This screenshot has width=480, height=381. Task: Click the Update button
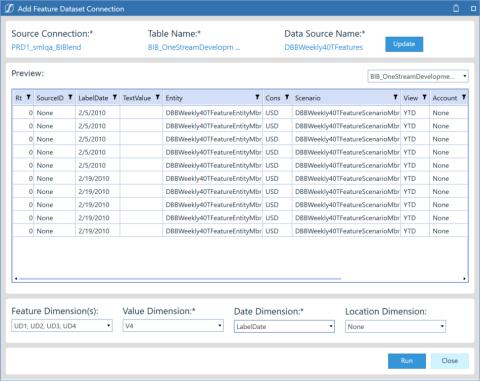pos(404,44)
